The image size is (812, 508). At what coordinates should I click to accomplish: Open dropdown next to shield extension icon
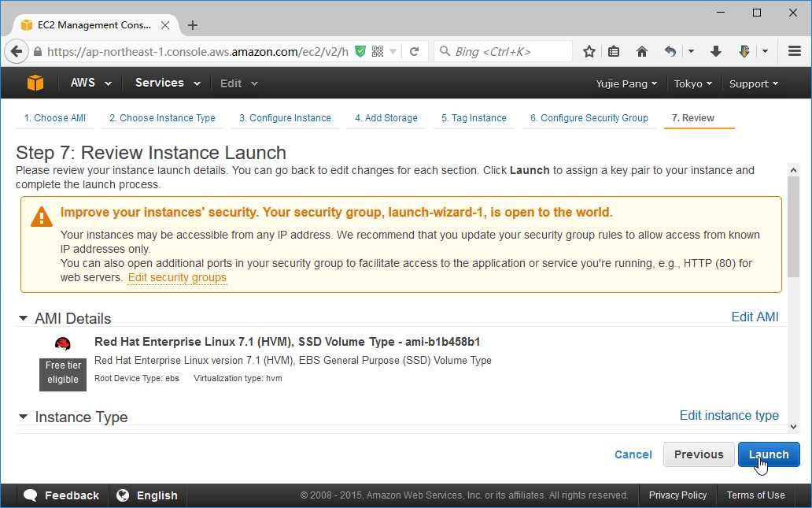click(x=765, y=51)
